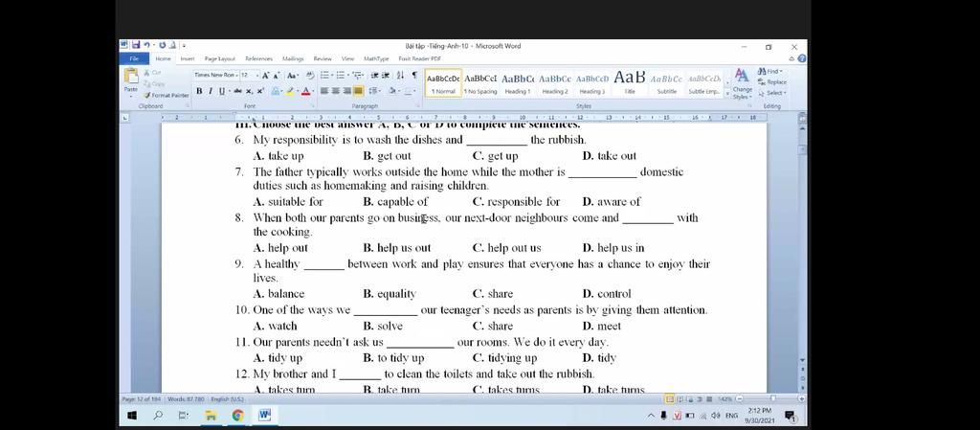Apply No Spacing style

(x=480, y=83)
